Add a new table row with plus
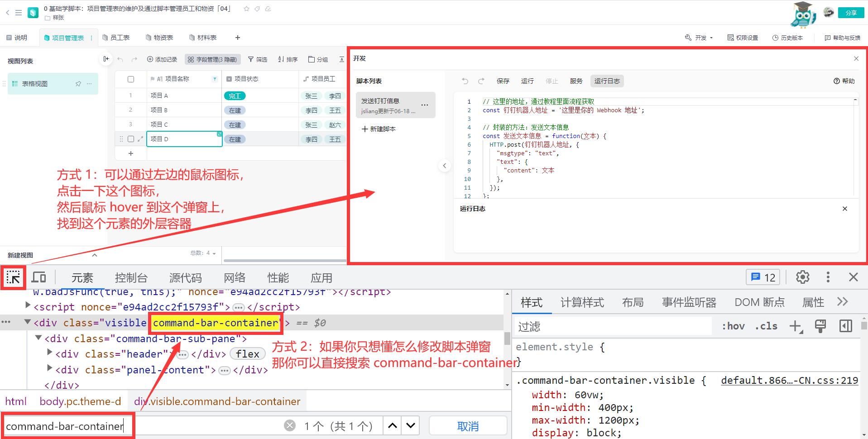This screenshot has width=868, height=439. [131, 153]
